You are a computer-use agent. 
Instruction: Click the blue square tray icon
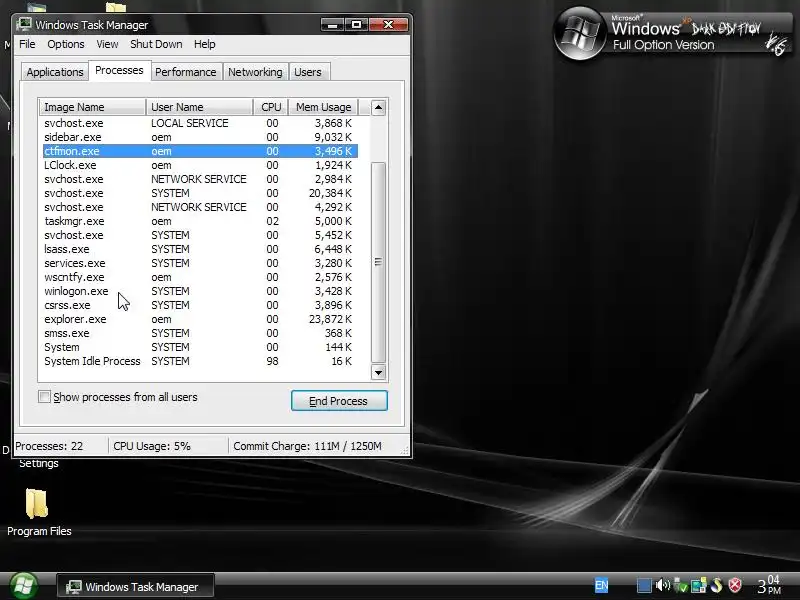644,586
